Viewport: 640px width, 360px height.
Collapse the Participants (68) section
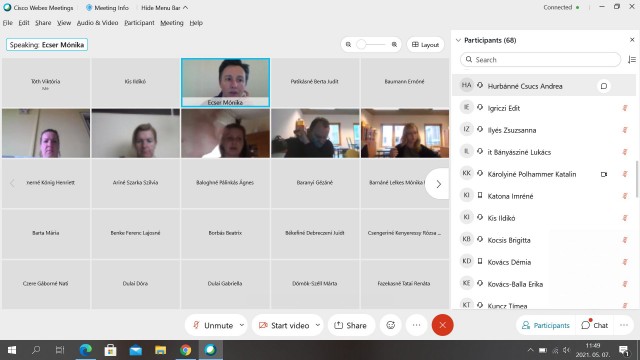coord(458,40)
